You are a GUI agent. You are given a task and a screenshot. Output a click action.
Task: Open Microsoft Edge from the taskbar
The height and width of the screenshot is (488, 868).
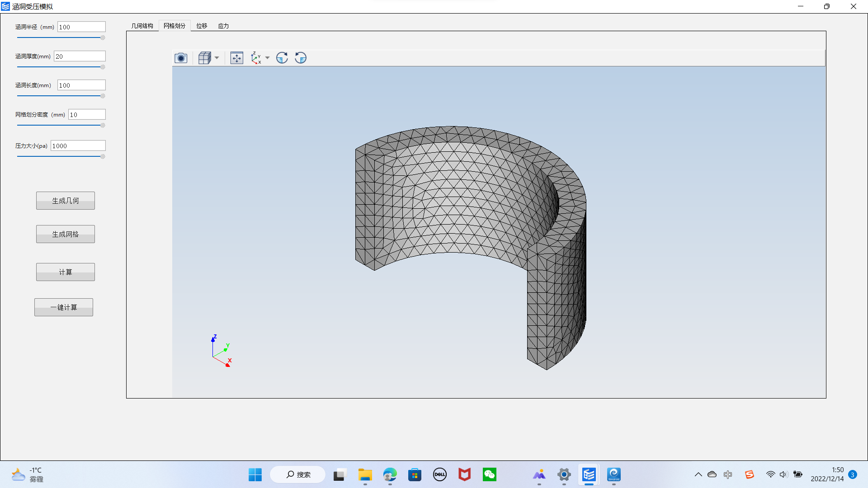click(390, 474)
